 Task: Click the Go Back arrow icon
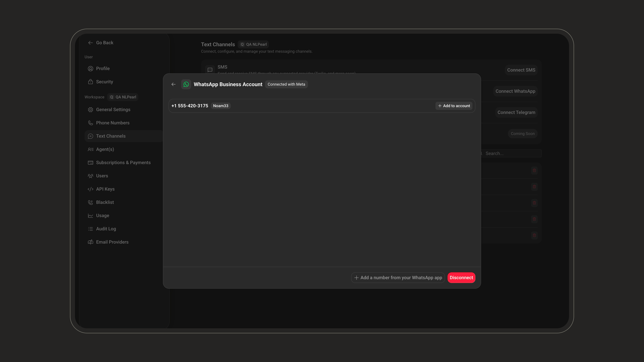pyautogui.click(x=91, y=43)
